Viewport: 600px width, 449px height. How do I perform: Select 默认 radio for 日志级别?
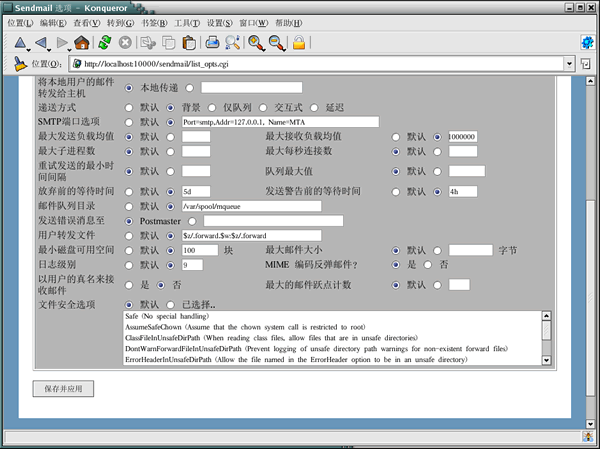coord(129,265)
